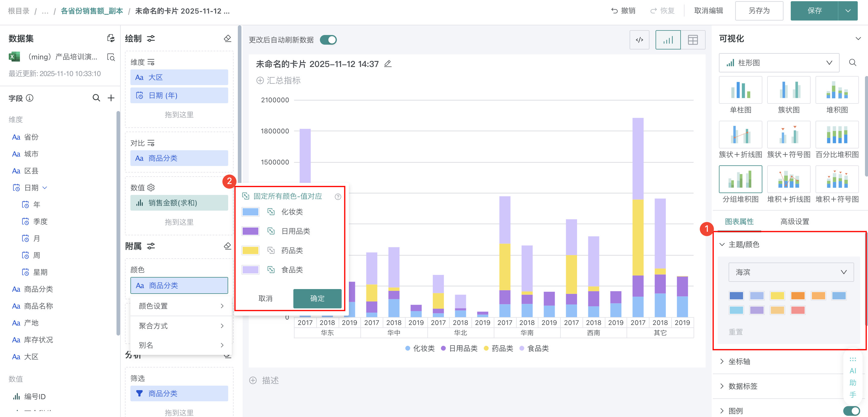Click the 确定 confirm button
Screen dimensions: 868x417
[317, 298]
